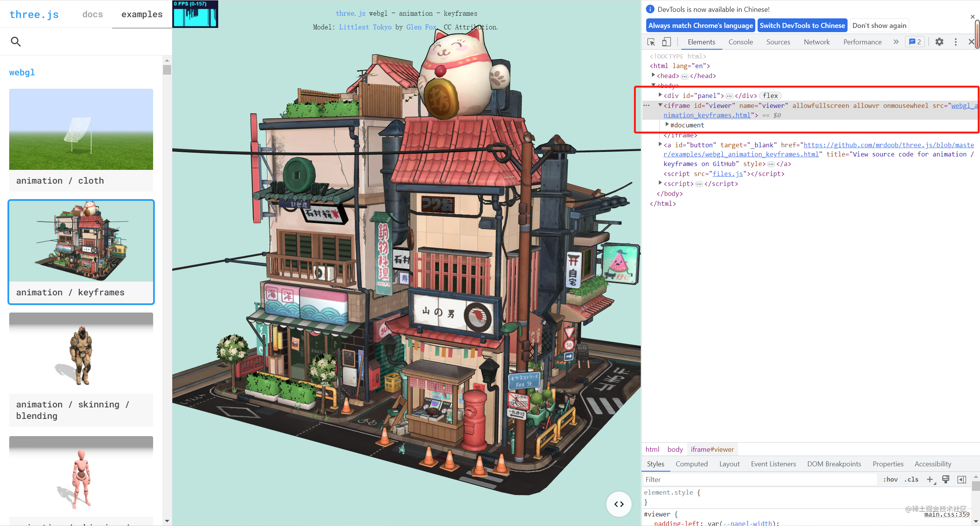Toggle the :hov pseudo-class state panel
This screenshot has width=980, height=526.
pyautogui.click(x=890, y=479)
